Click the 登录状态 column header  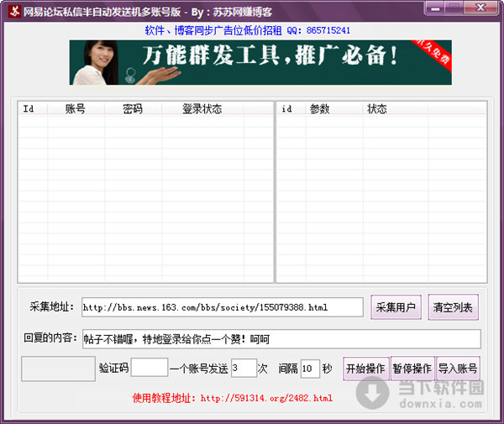pos(202,108)
